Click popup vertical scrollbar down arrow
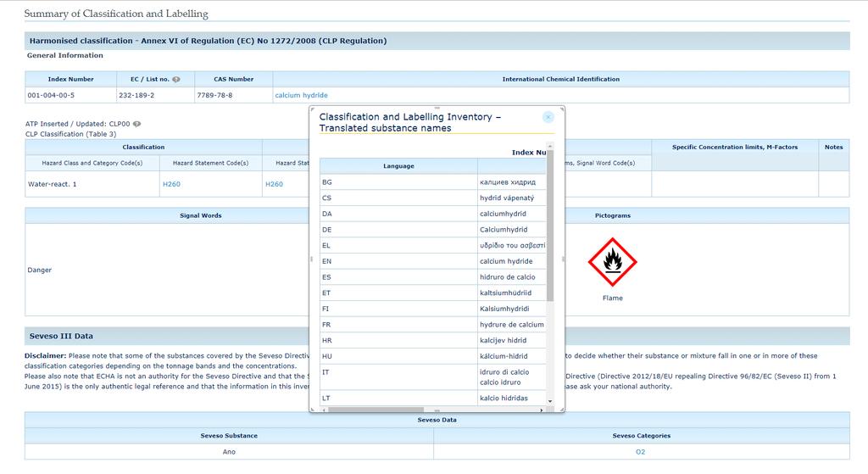Screen dimensions: 868x474 pyautogui.click(x=549, y=401)
